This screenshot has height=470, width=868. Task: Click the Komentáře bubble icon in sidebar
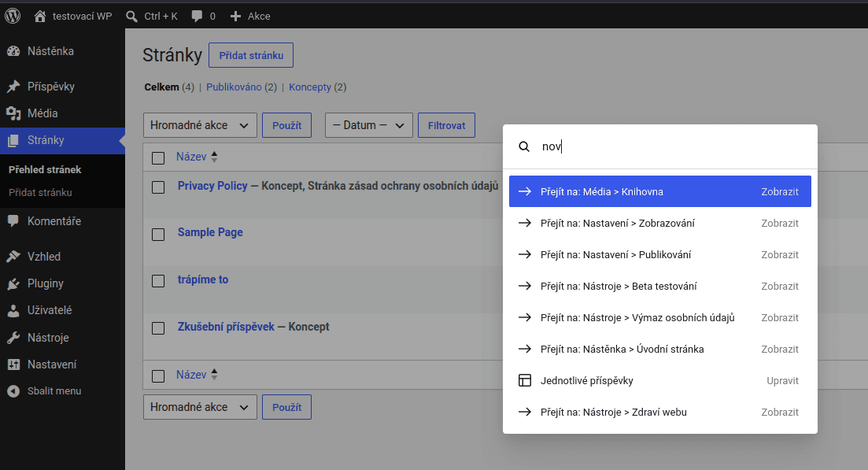click(x=13, y=221)
